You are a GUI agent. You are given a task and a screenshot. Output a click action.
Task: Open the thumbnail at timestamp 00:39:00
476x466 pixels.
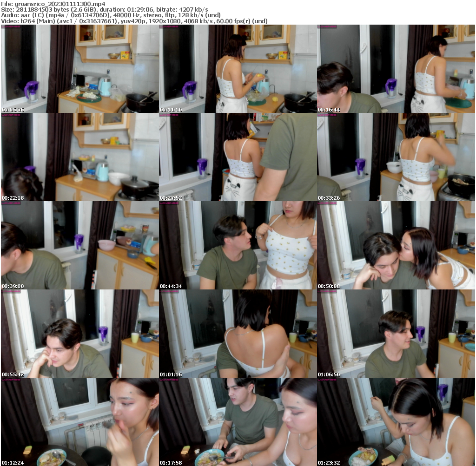(x=79, y=245)
